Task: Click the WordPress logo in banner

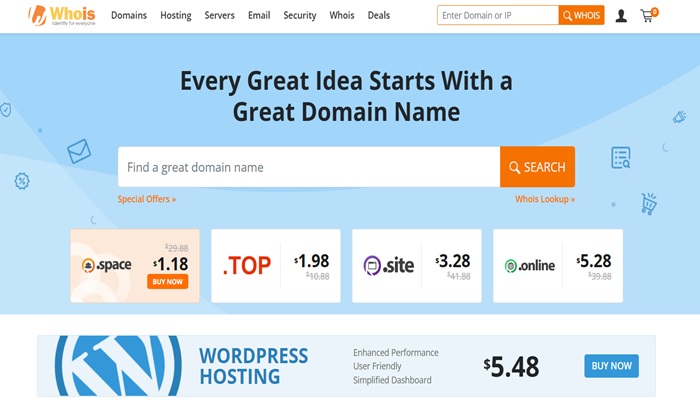Action: point(118,366)
